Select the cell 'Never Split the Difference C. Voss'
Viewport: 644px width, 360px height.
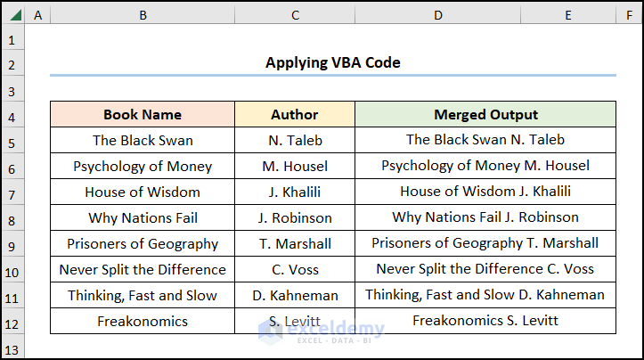point(485,270)
